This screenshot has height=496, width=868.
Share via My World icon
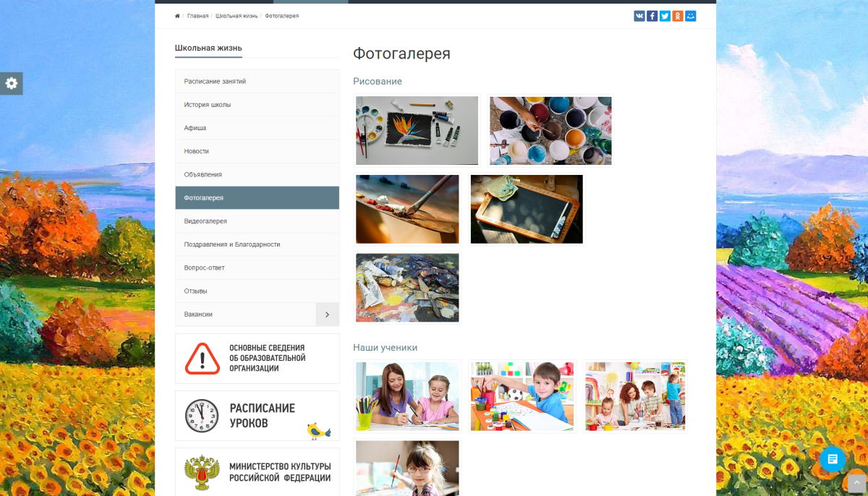coord(691,15)
